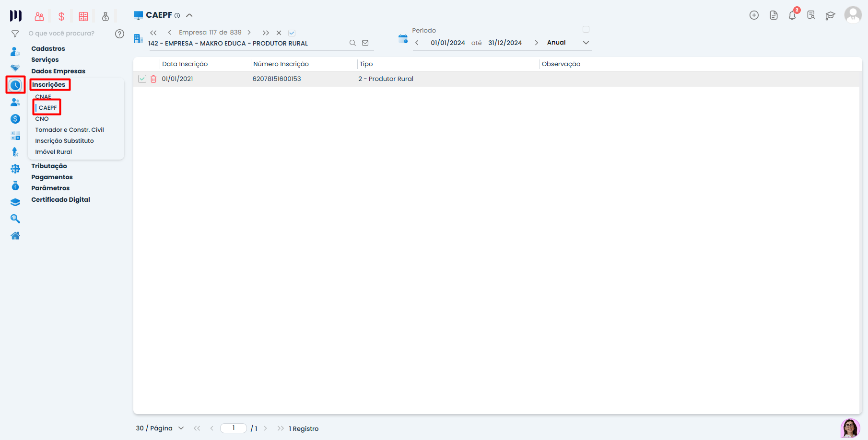Open the Pagamentos menu

52,177
